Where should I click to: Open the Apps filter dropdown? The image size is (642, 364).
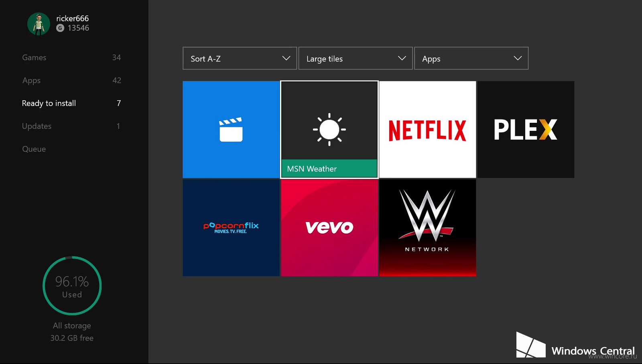pos(471,59)
